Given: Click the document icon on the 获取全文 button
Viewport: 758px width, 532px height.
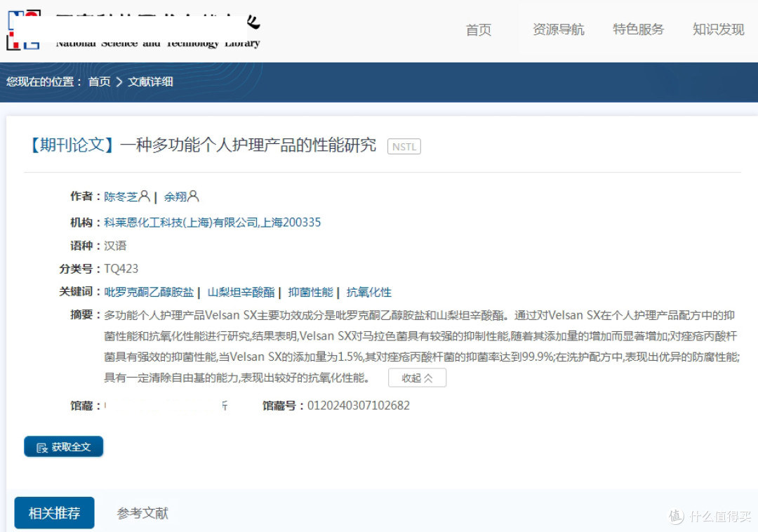Looking at the screenshot, I should tap(42, 446).
